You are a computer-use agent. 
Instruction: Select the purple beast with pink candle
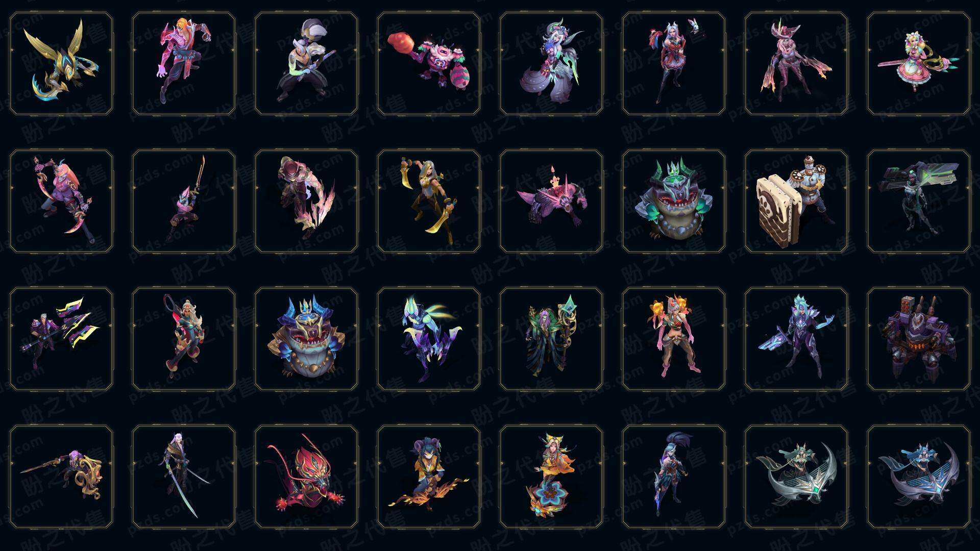551,201
